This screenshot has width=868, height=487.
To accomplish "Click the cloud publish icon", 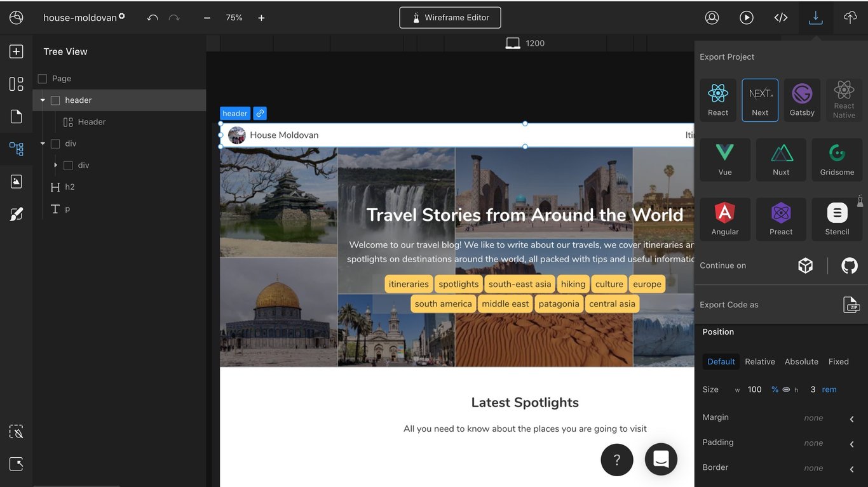I will click(850, 18).
